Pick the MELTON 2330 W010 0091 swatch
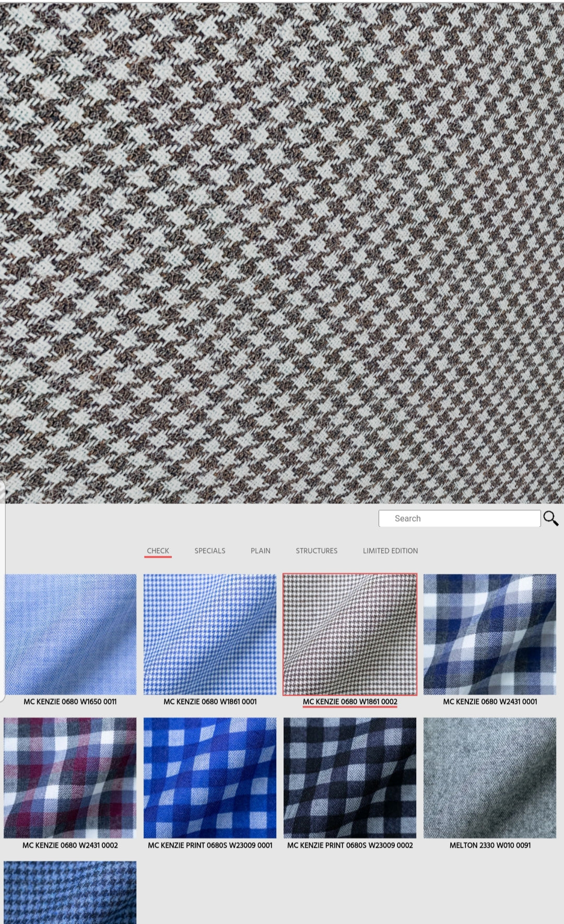The width and height of the screenshot is (564, 924). (490, 777)
